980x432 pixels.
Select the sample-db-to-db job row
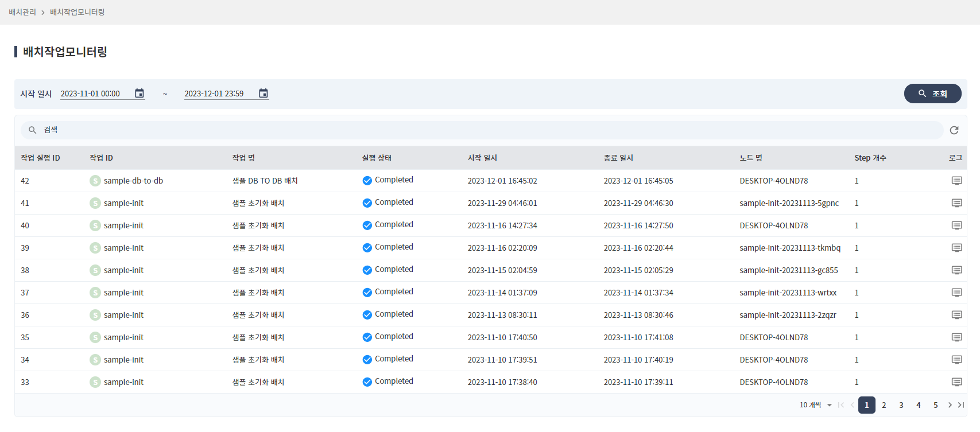(x=133, y=181)
